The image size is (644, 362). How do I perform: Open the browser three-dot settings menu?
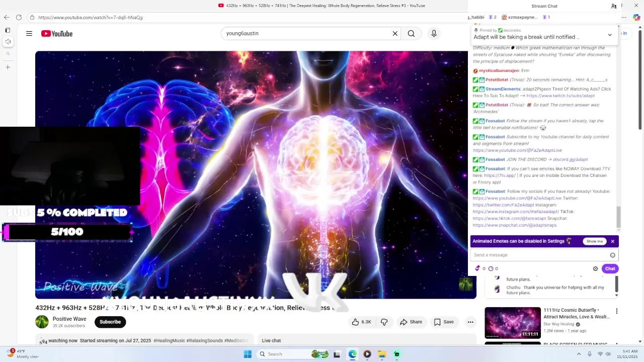click(x=623, y=18)
